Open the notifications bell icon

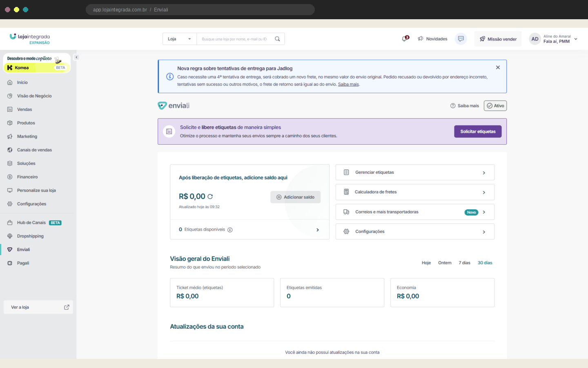click(x=405, y=39)
